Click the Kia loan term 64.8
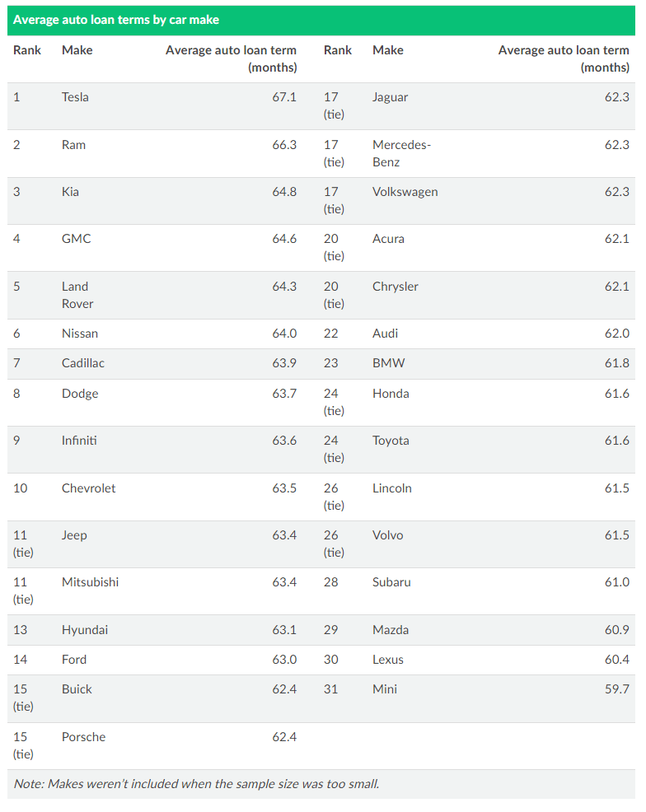 coord(284,192)
